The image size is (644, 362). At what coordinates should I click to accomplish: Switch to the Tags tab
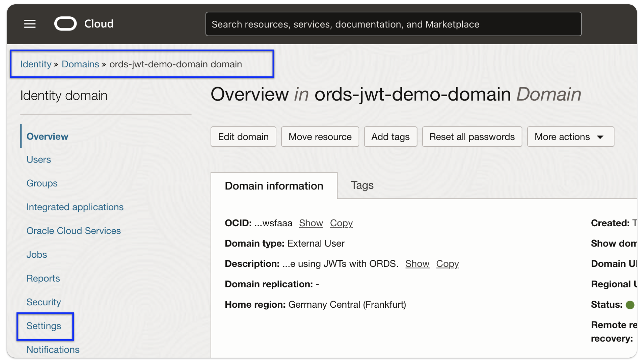(362, 185)
